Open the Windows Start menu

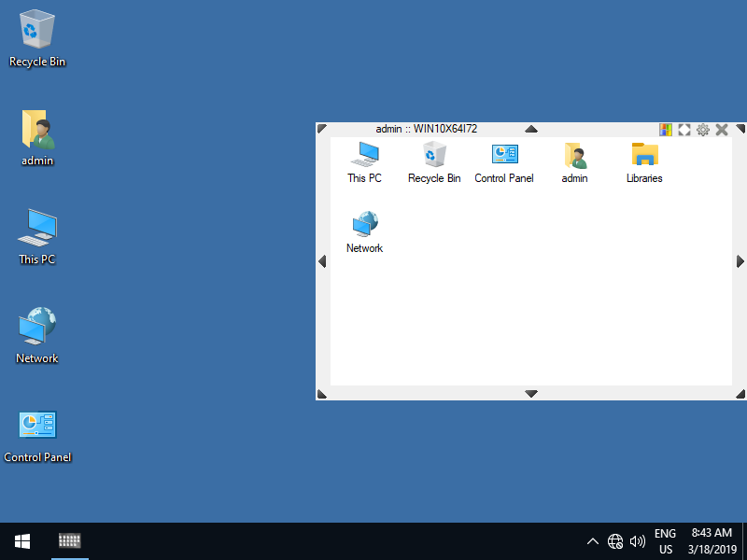(22, 541)
